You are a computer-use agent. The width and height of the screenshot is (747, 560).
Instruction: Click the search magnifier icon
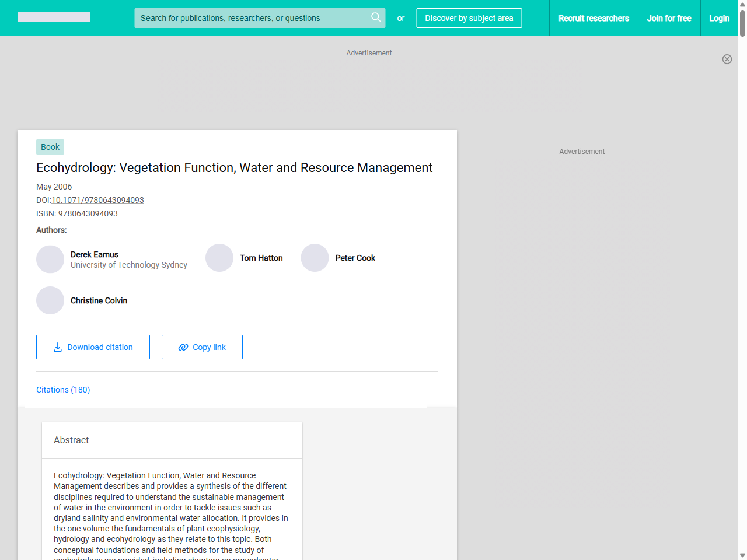coord(376,17)
